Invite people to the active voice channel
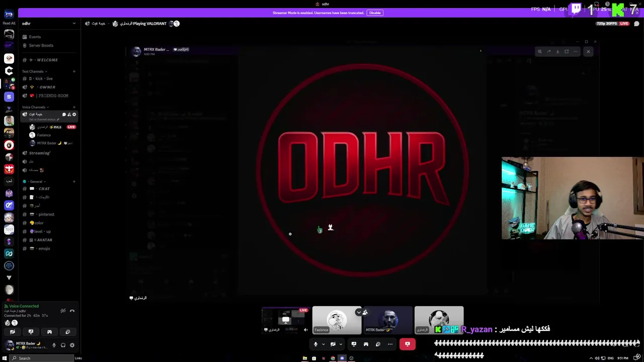Image resolution: width=644 pixels, height=362 pixels. [69, 115]
